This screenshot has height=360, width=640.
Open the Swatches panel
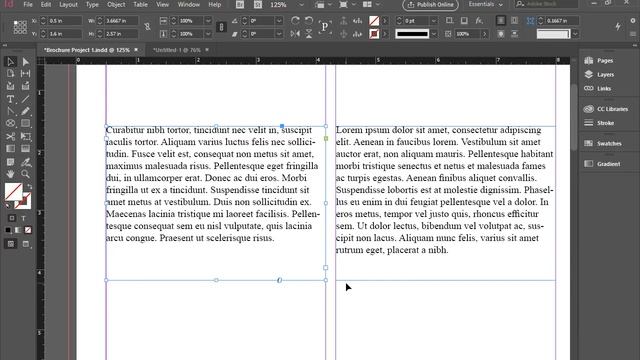pyautogui.click(x=604, y=143)
